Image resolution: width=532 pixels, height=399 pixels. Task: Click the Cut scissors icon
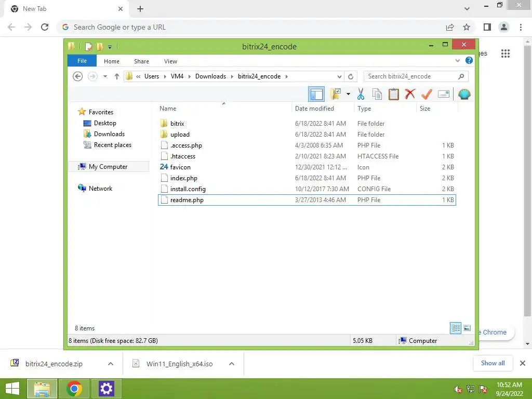pyautogui.click(x=361, y=94)
